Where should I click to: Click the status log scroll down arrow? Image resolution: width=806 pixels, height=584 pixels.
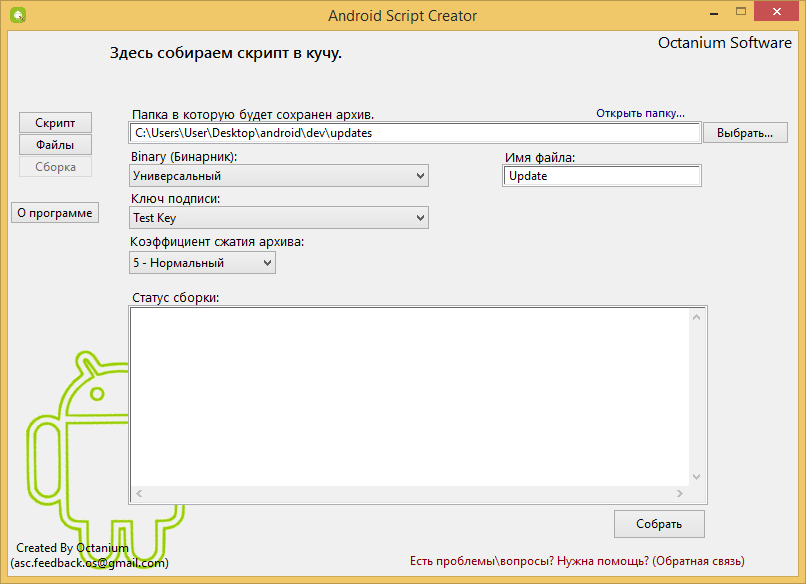[x=697, y=477]
